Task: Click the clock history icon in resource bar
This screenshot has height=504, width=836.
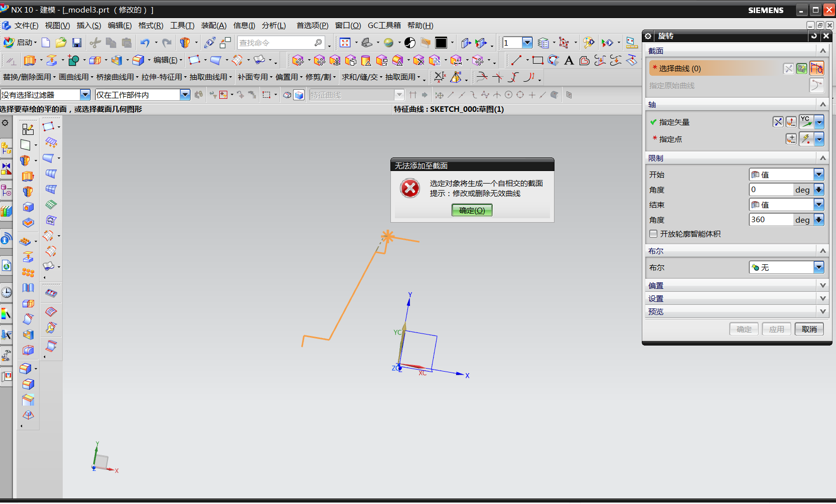Action: (6, 292)
